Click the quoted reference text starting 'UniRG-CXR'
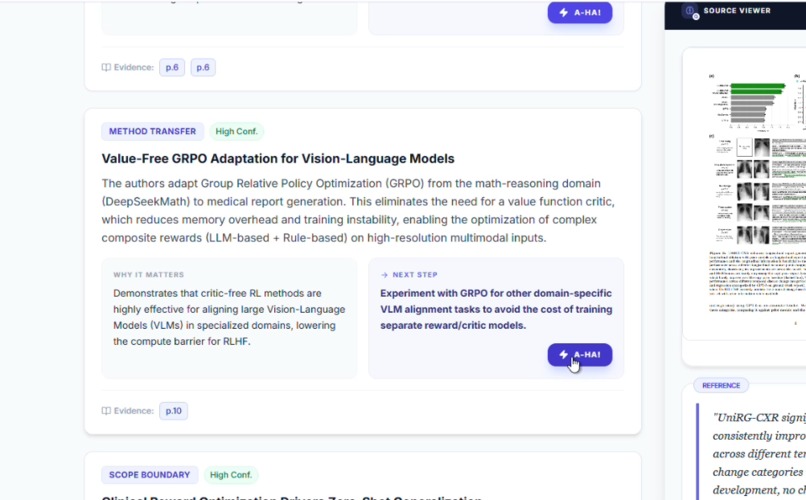 [x=759, y=454]
